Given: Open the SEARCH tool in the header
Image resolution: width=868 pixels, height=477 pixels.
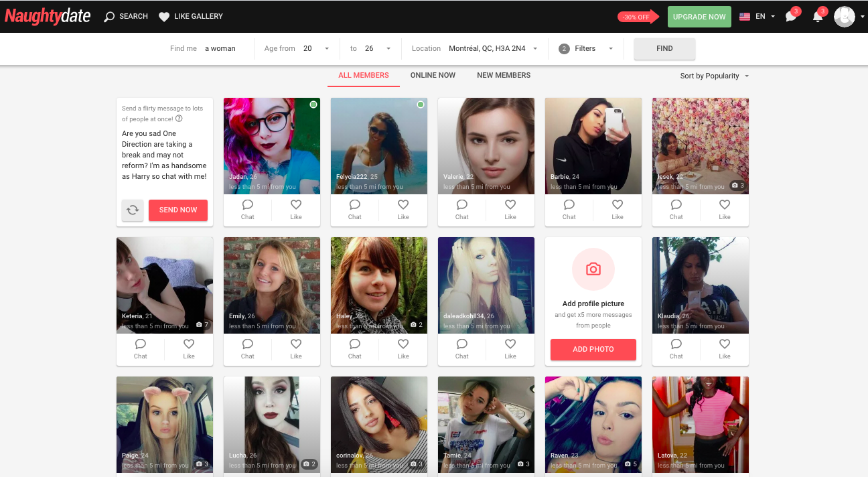Looking at the screenshot, I should click(x=125, y=16).
